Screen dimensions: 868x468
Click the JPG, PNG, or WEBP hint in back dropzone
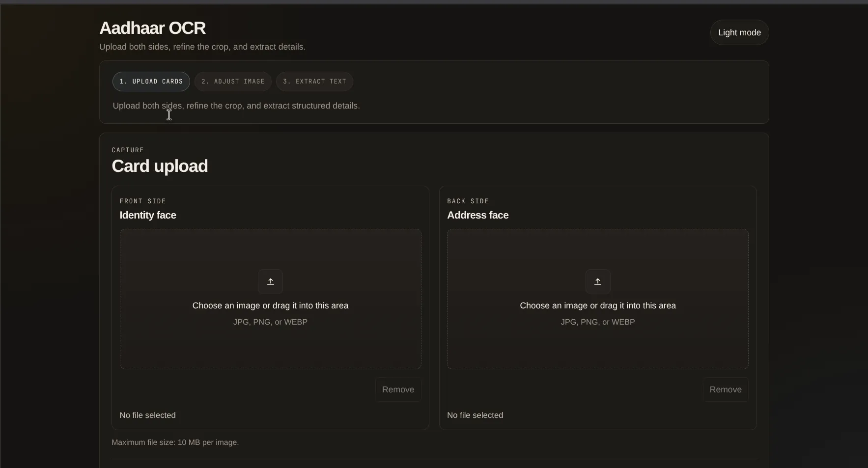(x=598, y=322)
